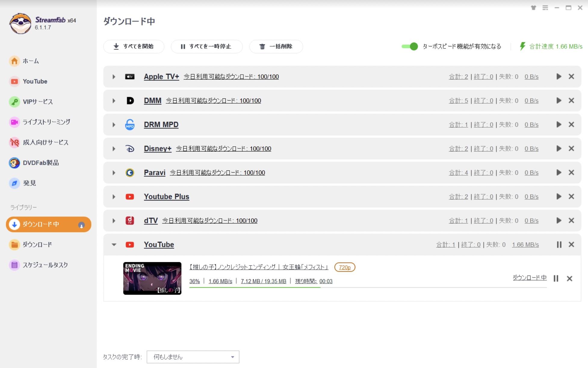Click すべてを一時停止 button
This screenshot has height=368, width=588.
[206, 46]
